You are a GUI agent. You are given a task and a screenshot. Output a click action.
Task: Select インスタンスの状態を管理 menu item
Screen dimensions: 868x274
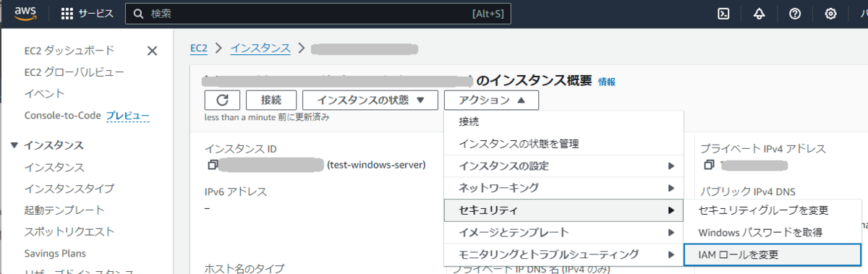[563, 144]
